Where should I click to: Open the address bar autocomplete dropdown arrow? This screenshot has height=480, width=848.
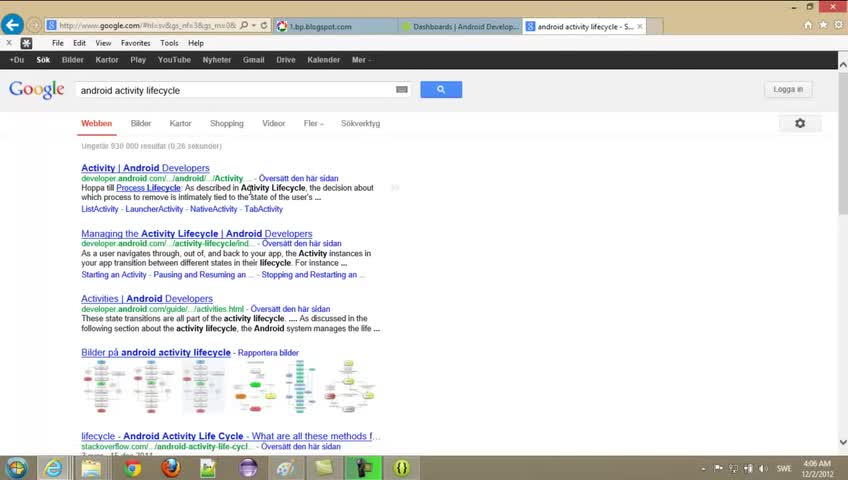(254, 25)
